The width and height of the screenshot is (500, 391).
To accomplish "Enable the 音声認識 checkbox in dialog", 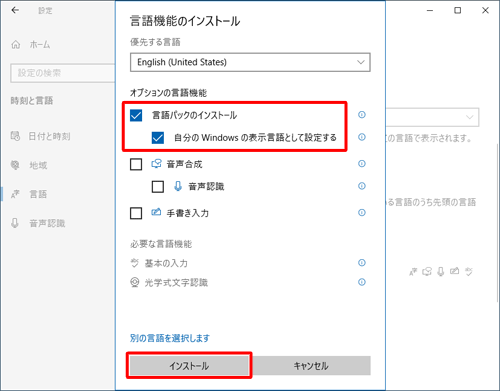I will pyautogui.click(x=158, y=187).
